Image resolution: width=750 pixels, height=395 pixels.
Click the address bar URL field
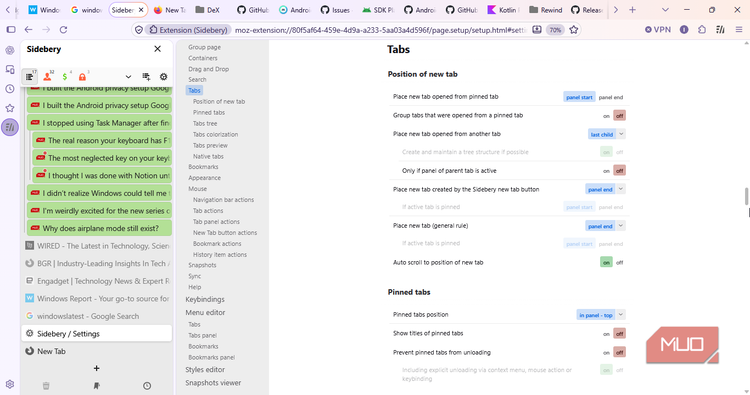tap(380, 30)
